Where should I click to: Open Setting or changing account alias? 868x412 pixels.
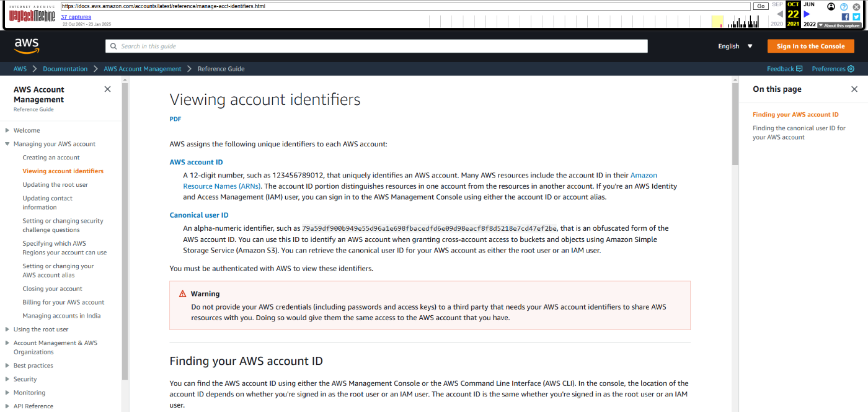(58, 271)
